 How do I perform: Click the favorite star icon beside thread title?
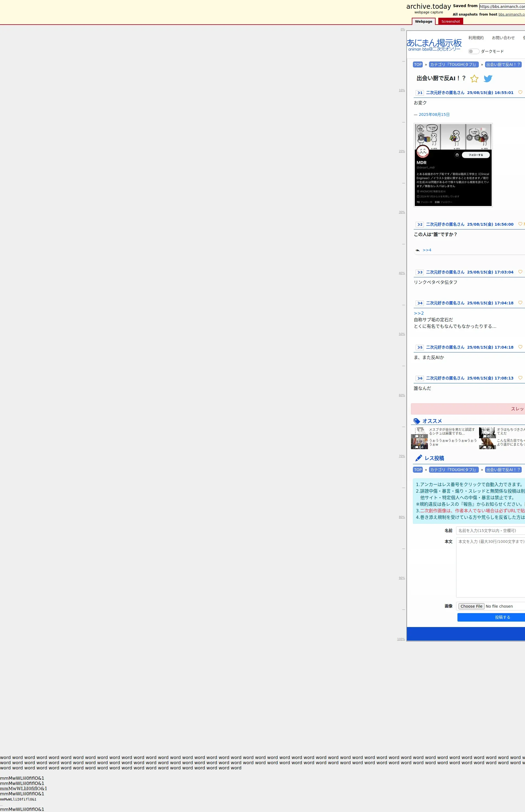pos(474,79)
